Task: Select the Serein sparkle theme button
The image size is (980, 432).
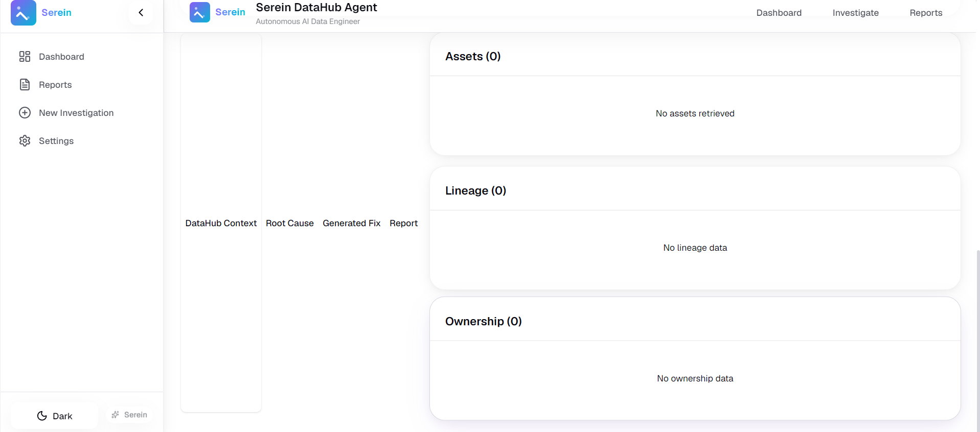Action: [129, 415]
